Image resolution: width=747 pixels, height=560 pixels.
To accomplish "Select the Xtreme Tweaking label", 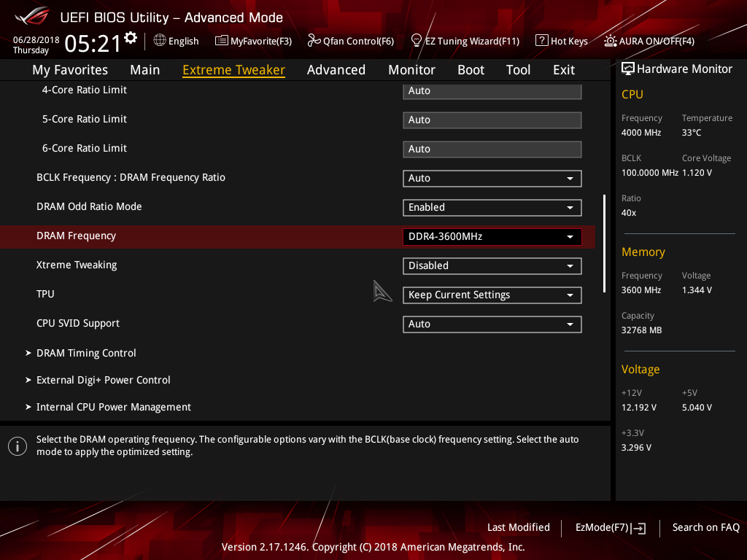I will [77, 265].
